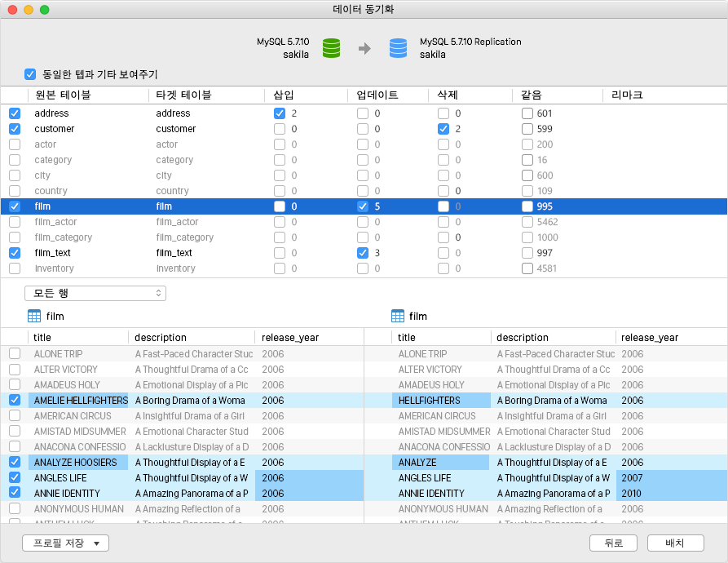Screen dimensions: 728x563
Task: Click the 뒤로 button
Action: (613, 543)
